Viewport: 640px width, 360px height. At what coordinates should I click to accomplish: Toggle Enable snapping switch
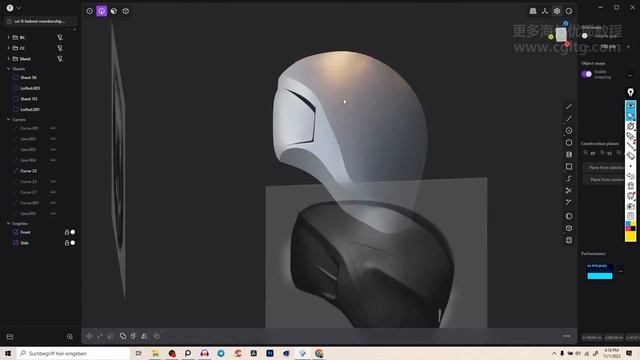click(587, 74)
